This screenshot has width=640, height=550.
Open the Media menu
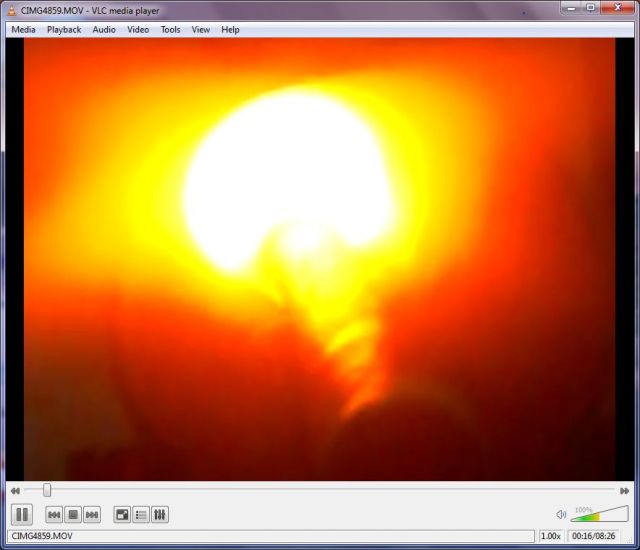click(23, 29)
